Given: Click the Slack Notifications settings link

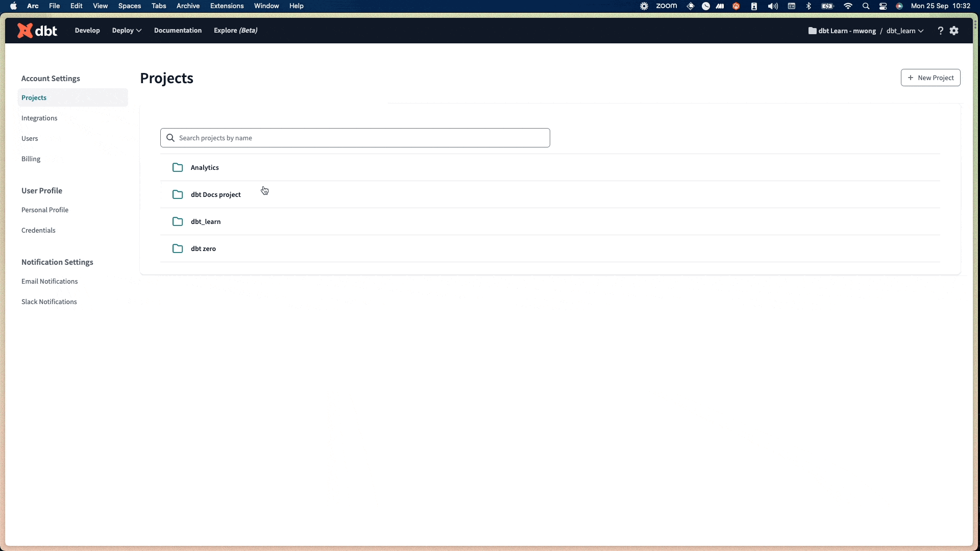Looking at the screenshot, I should click(49, 302).
